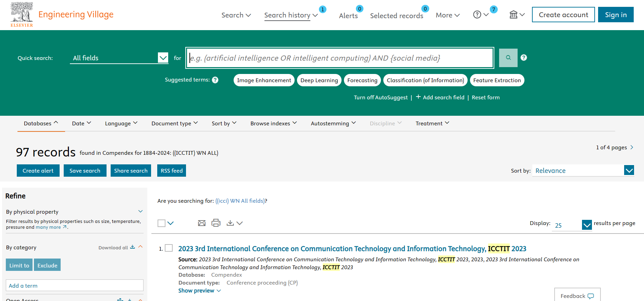Click the email results envelope icon

point(202,223)
